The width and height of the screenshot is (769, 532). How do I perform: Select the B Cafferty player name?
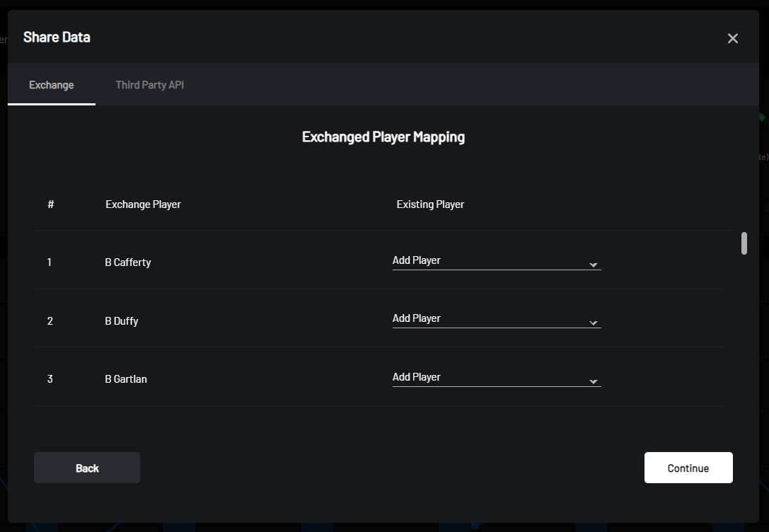(127, 262)
